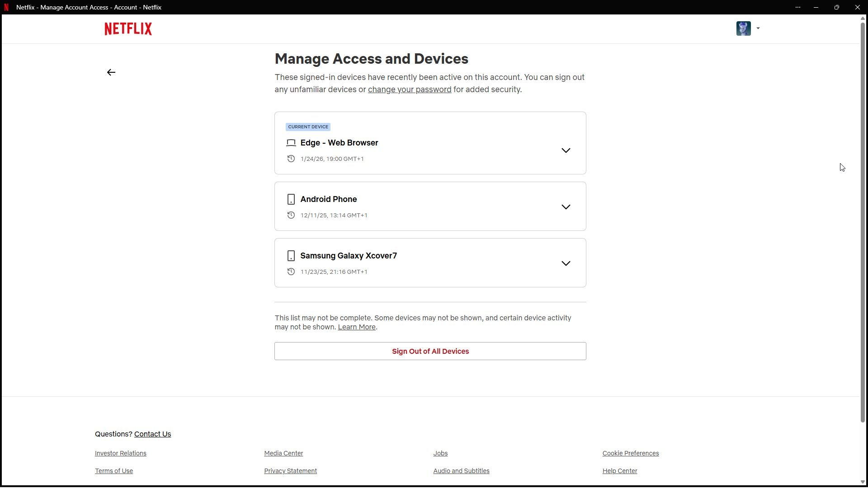Go back using the left arrow
The width and height of the screenshot is (868, 488).
111,72
